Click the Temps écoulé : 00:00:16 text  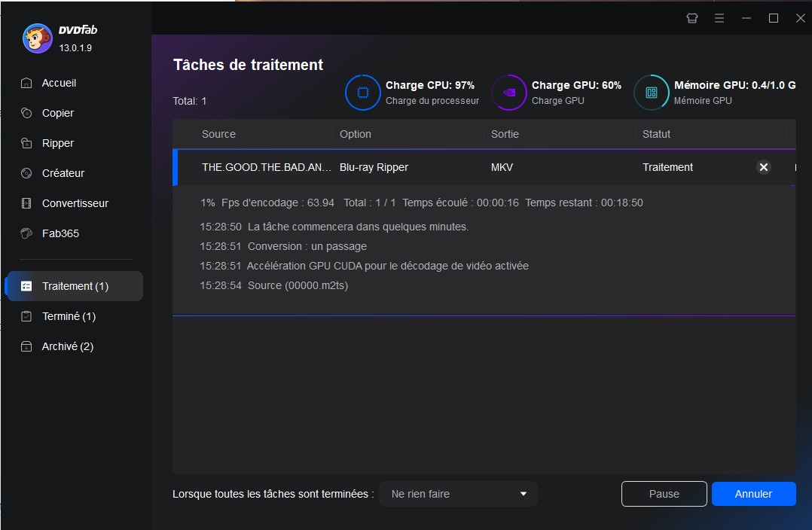[460, 203]
